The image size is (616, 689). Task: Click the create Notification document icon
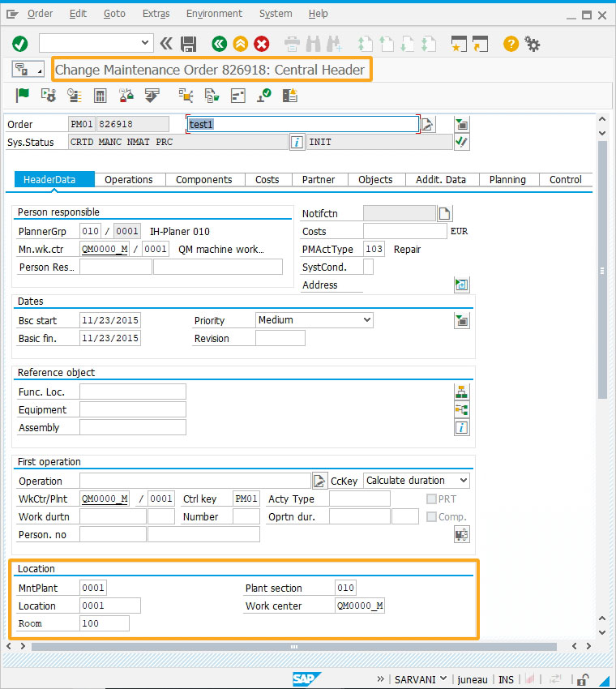445,213
